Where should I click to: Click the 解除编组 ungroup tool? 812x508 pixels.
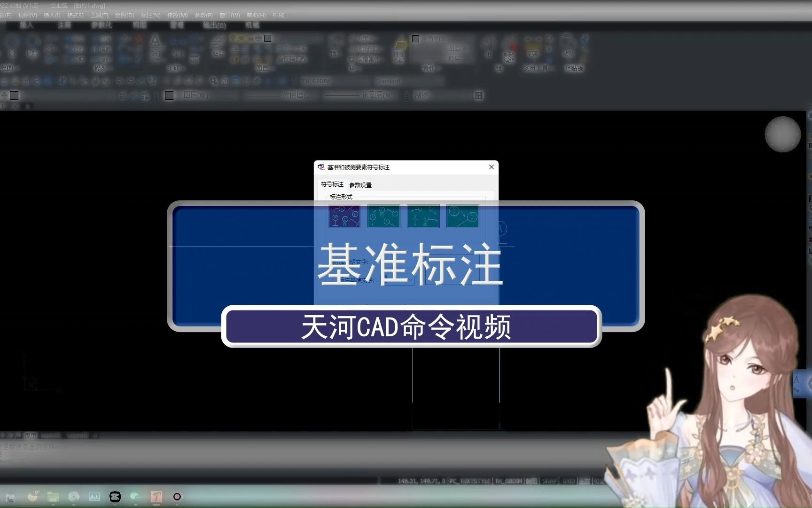click(x=509, y=48)
